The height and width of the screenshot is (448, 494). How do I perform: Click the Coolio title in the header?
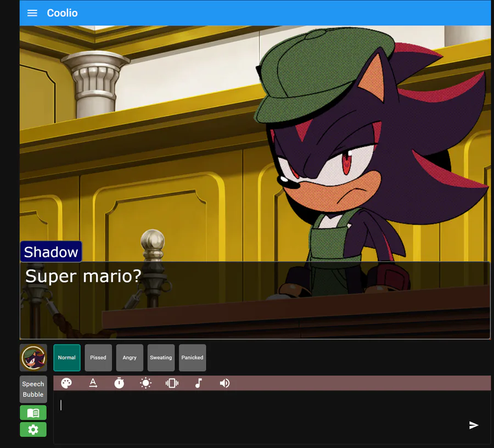[x=62, y=13]
